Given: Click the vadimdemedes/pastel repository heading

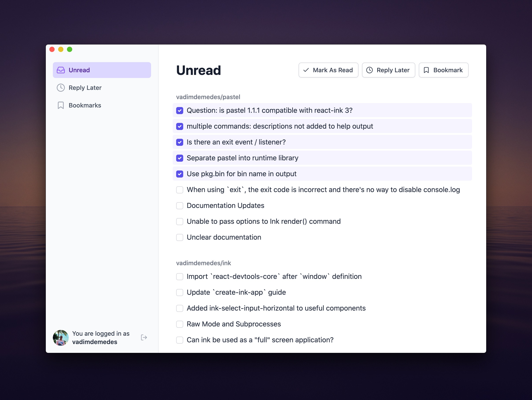Looking at the screenshot, I should coord(208,97).
